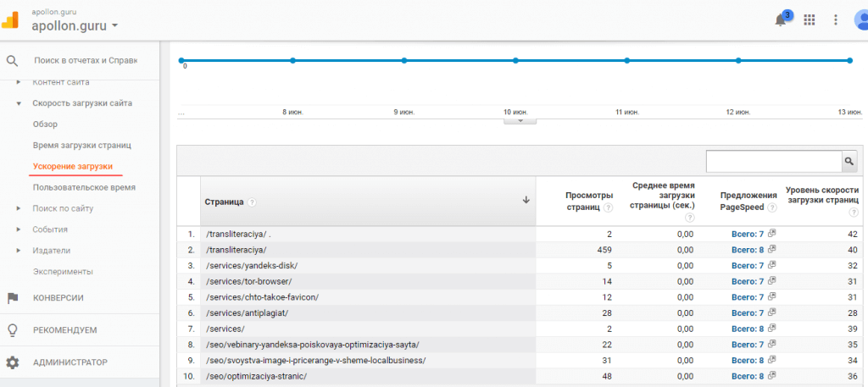Focus the Поиск в отчетах и Справке field
The image size is (868, 387).
[x=86, y=60]
